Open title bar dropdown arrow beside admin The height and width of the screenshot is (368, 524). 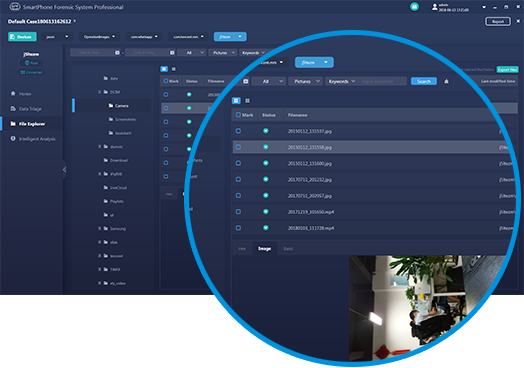point(484,7)
